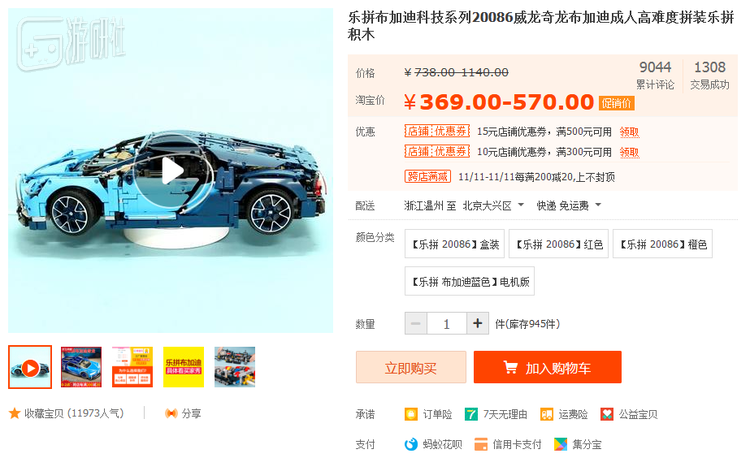This screenshot has height=458, width=750.
Task: Click the share icon
Action: pyautogui.click(x=171, y=413)
